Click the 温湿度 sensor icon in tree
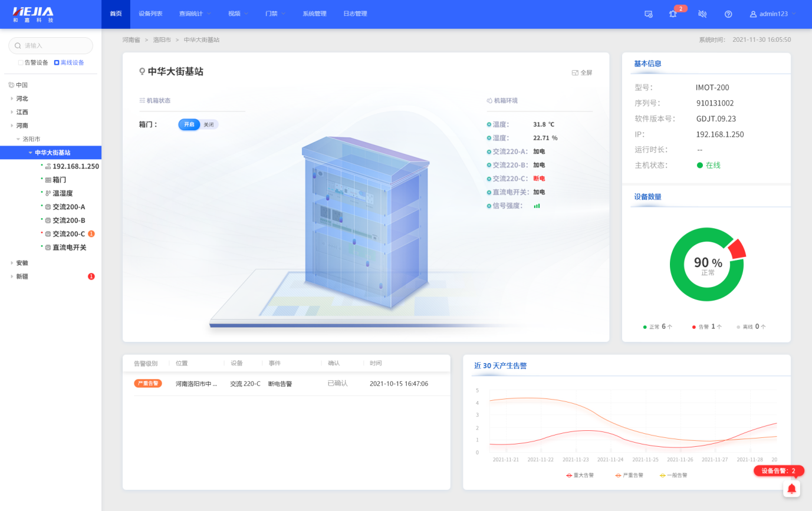Screen dimensions: 812x511 pyautogui.click(x=48, y=193)
